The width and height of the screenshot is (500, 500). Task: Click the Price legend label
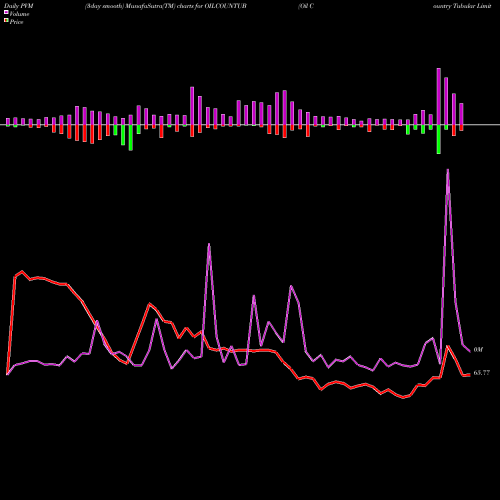point(16,22)
